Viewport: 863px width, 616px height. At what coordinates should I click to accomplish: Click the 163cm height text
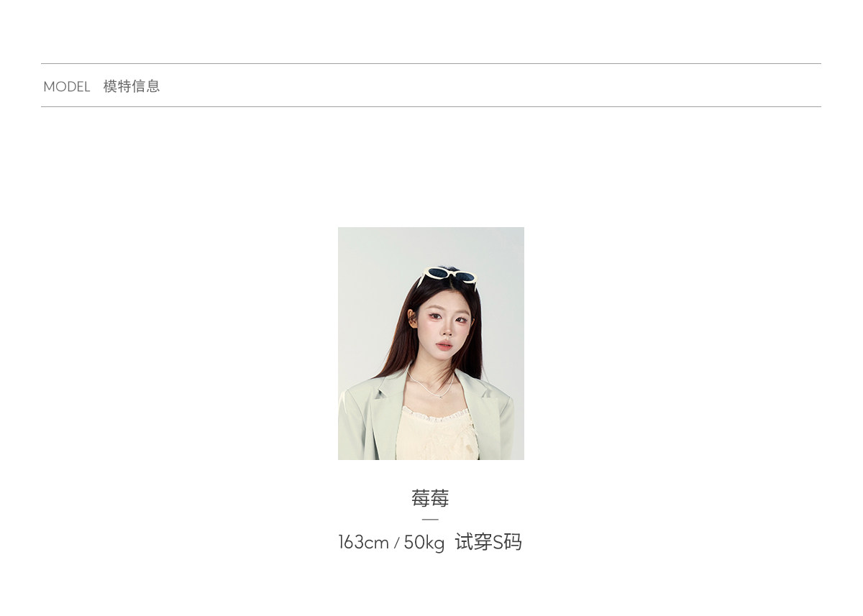(x=363, y=543)
